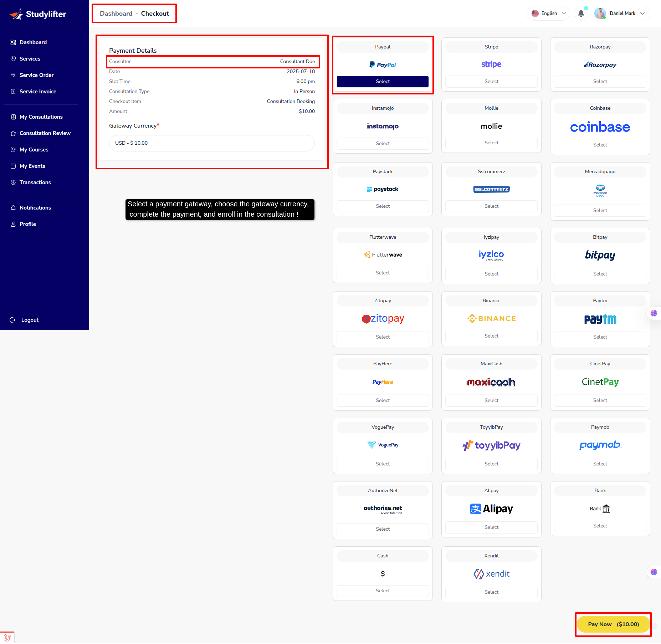
Task: Click the zitopay logo
Action: (x=383, y=319)
